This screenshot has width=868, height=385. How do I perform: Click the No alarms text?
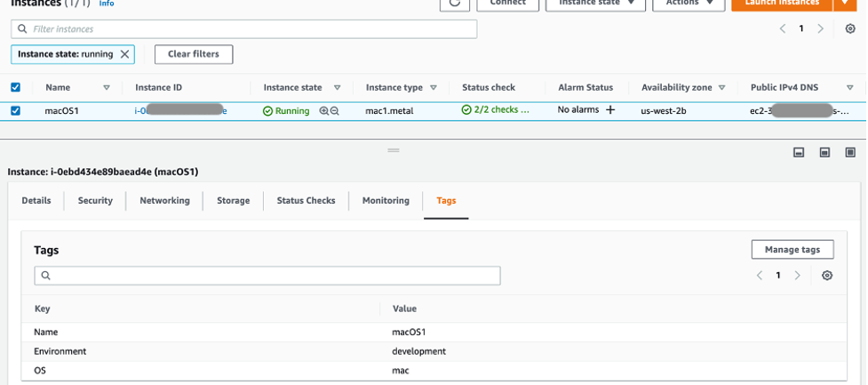(578, 109)
